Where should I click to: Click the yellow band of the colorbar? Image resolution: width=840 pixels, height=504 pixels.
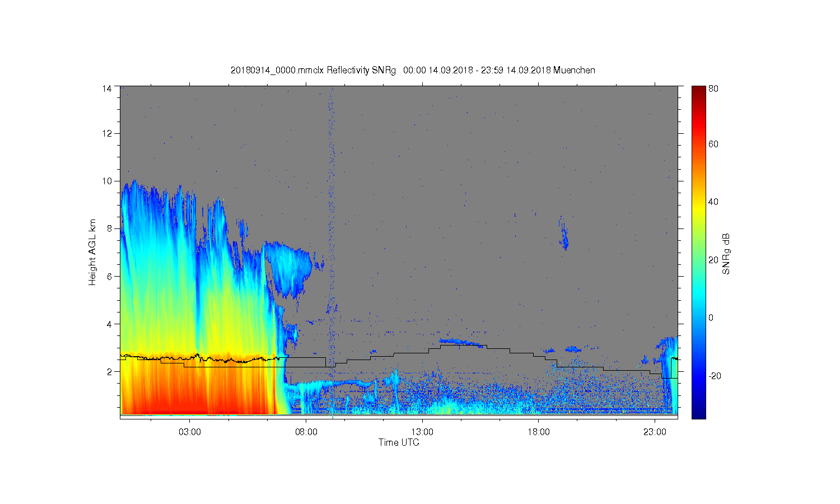point(698,212)
